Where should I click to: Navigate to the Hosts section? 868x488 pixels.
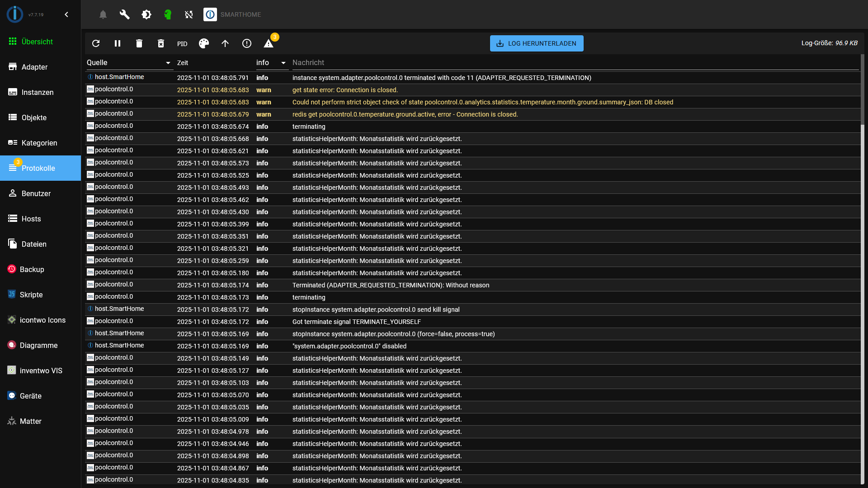[31, 219]
